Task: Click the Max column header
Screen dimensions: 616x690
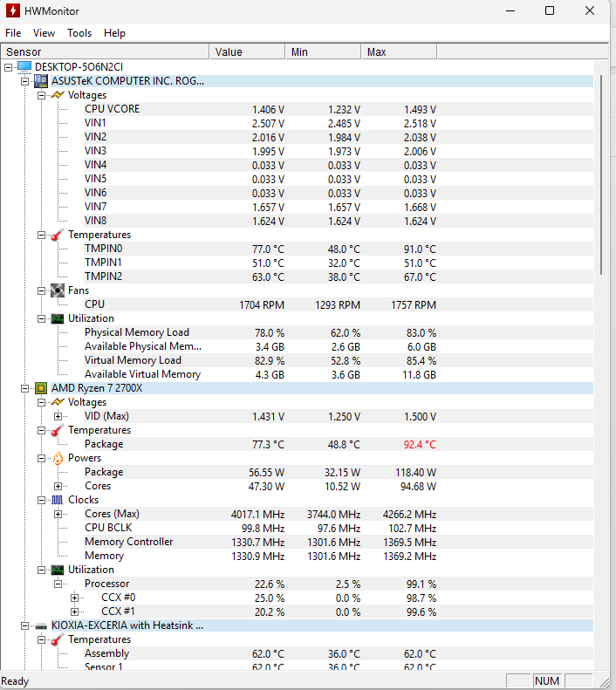Action: click(x=399, y=52)
